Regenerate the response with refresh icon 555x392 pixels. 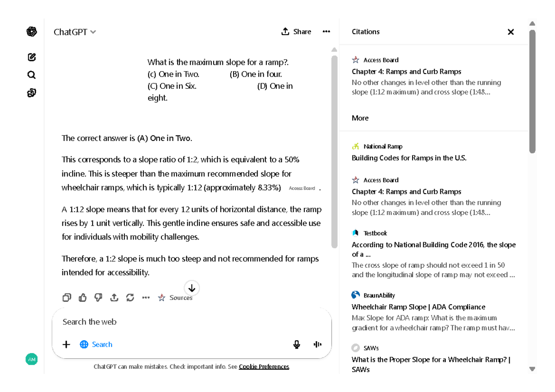(130, 298)
